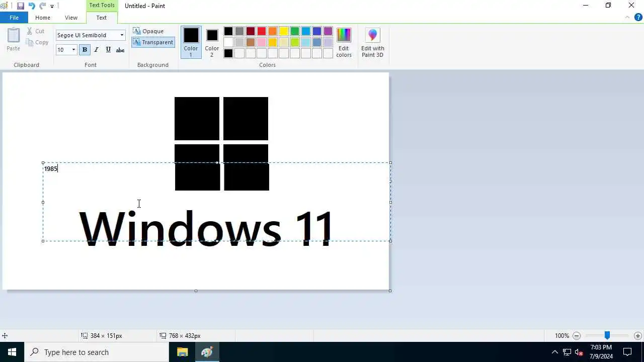Click the taskbar search box

coord(97,352)
